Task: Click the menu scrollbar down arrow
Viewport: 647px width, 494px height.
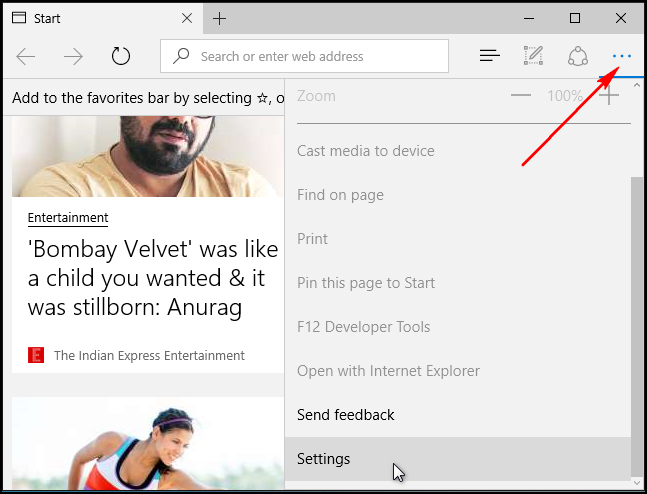Action: 637,482
